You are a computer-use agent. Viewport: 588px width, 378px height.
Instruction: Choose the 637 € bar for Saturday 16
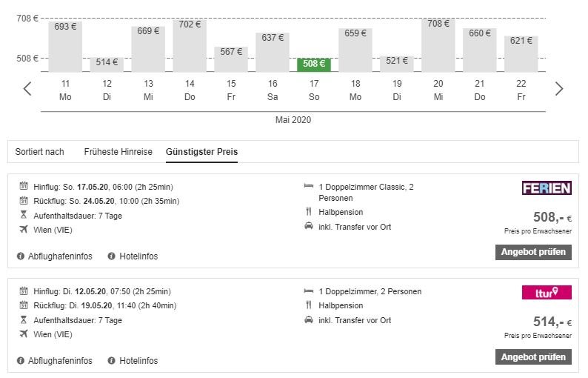(273, 52)
